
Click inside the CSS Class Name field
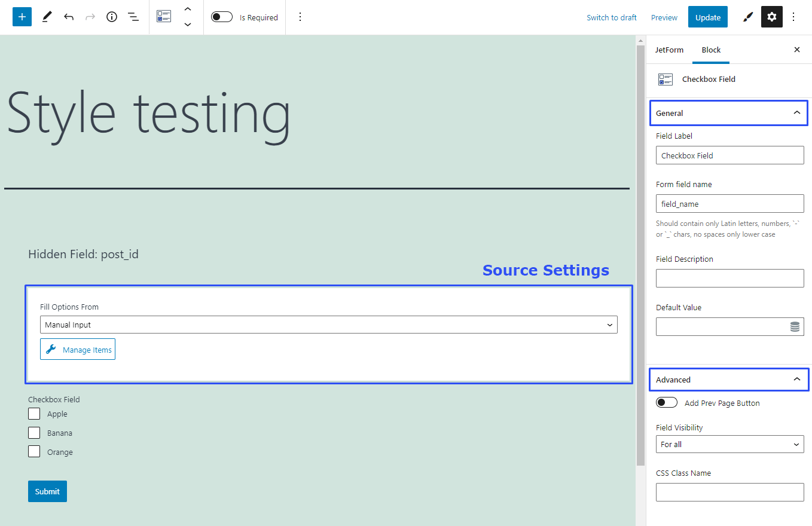(x=729, y=492)
